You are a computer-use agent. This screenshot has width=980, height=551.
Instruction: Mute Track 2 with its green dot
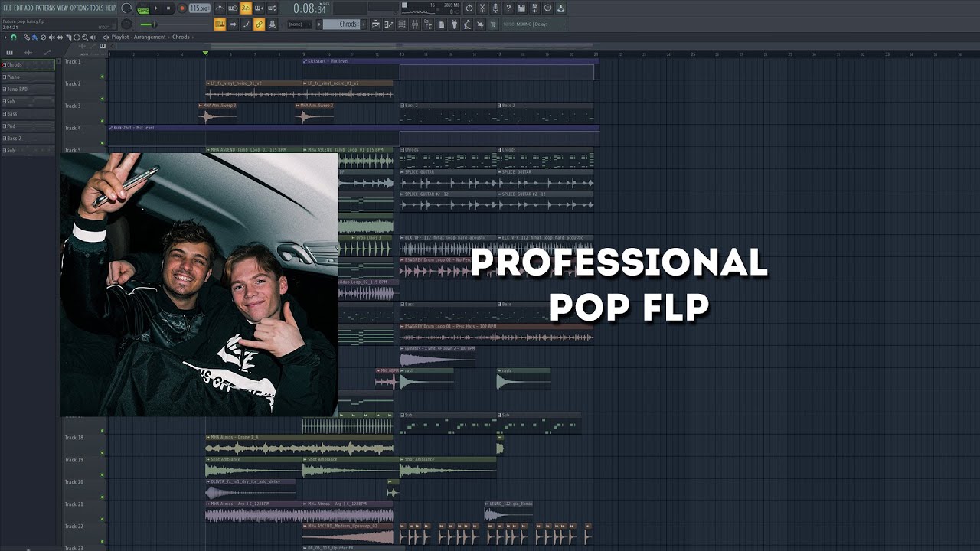tap(102, 99)
